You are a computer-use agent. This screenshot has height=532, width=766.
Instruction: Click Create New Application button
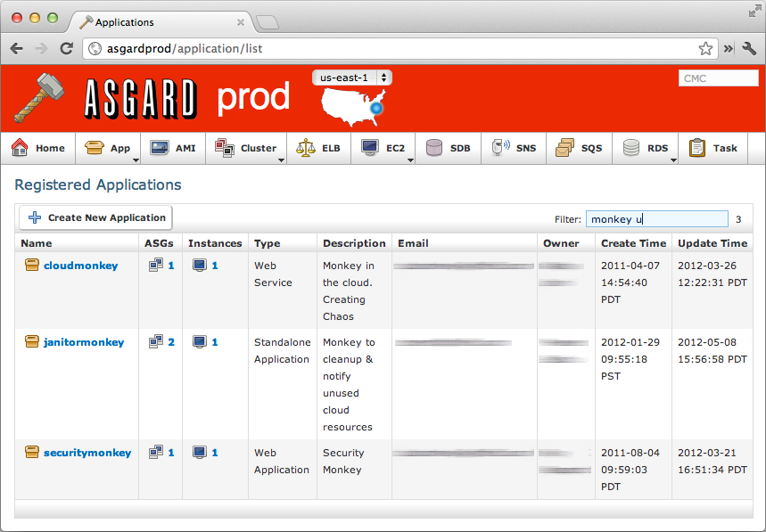(x=95, y=217)
